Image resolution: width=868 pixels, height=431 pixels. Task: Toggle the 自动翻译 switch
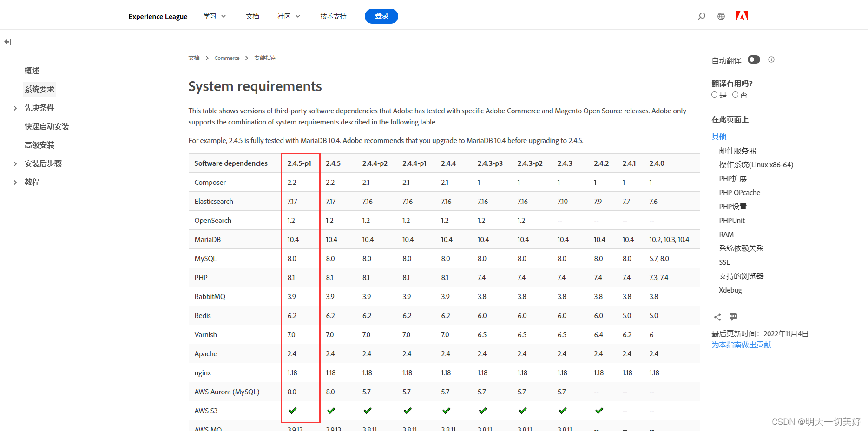[754, 59]
